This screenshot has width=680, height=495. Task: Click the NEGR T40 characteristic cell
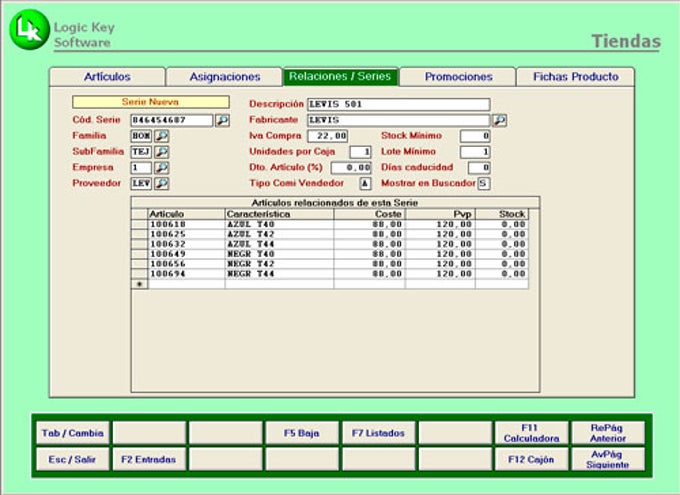279,254
